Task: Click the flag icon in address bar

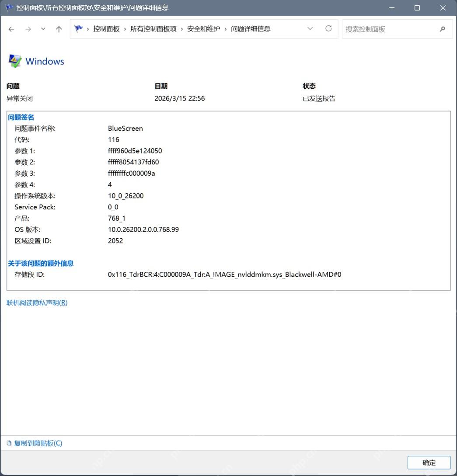Action: click(x=78, y=29)
